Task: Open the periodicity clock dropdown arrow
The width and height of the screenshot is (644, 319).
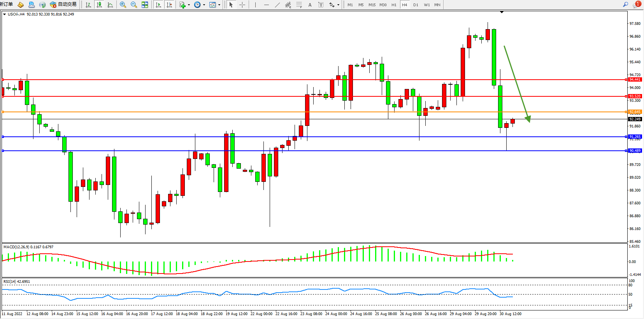Action: (204, 5)
